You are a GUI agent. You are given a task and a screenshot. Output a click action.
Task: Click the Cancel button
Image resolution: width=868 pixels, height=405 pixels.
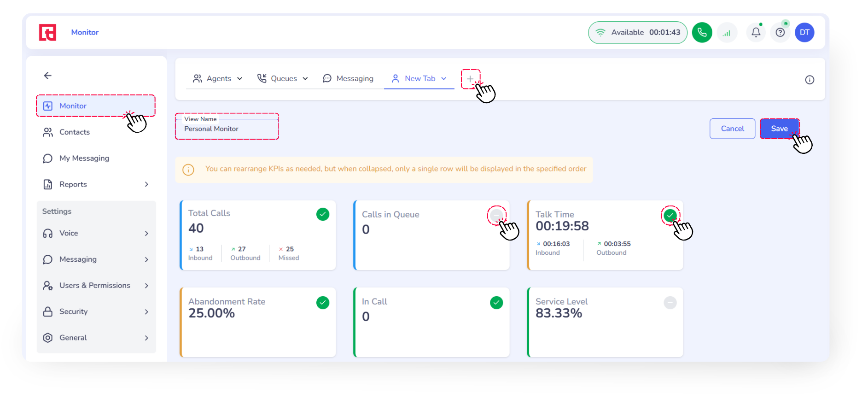tap(732, 129)
